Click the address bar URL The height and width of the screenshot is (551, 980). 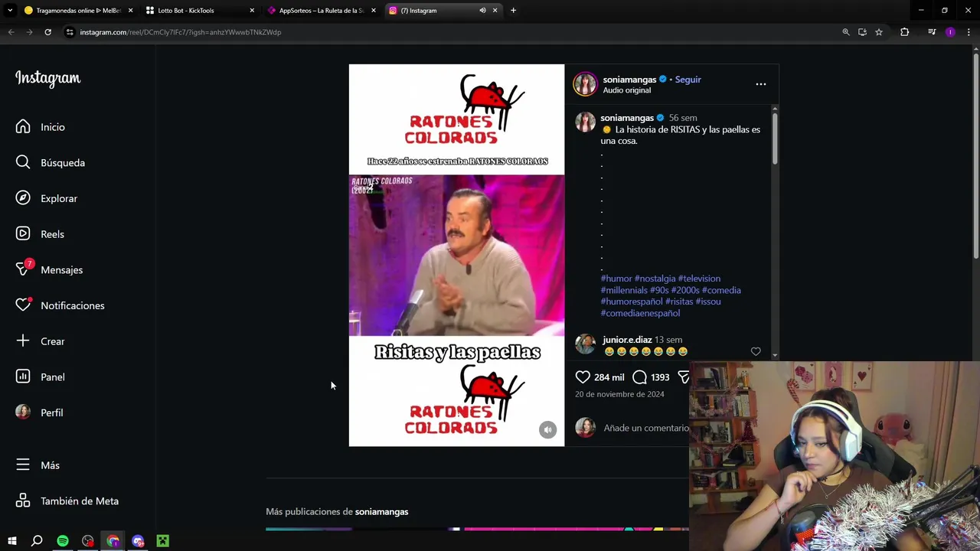click(181, 32)
